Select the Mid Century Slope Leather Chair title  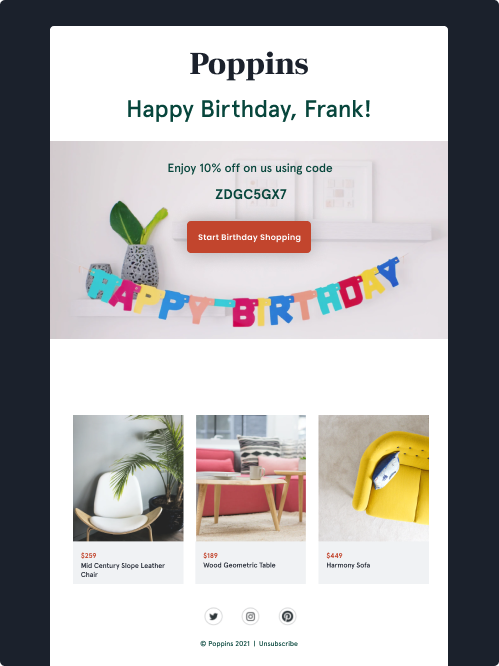[x=123, y=570]
